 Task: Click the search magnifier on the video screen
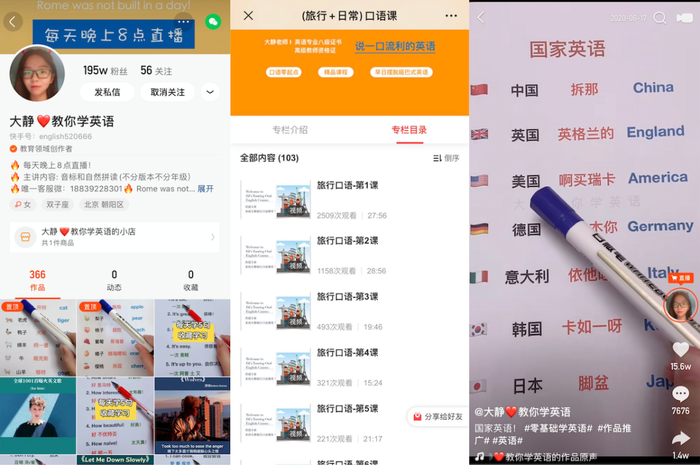659,18
